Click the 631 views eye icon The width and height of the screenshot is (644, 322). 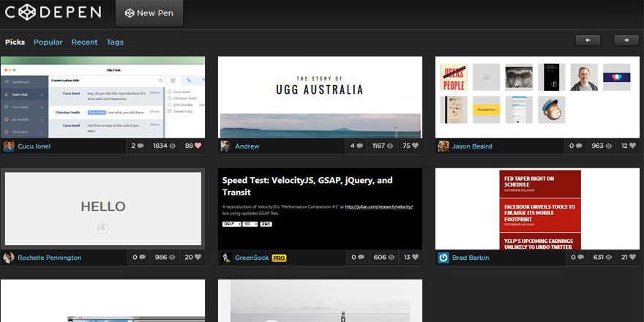(609, 257)
